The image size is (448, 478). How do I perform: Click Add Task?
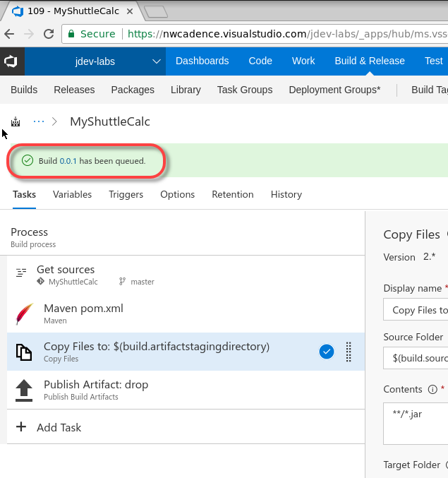pos(59,428)
